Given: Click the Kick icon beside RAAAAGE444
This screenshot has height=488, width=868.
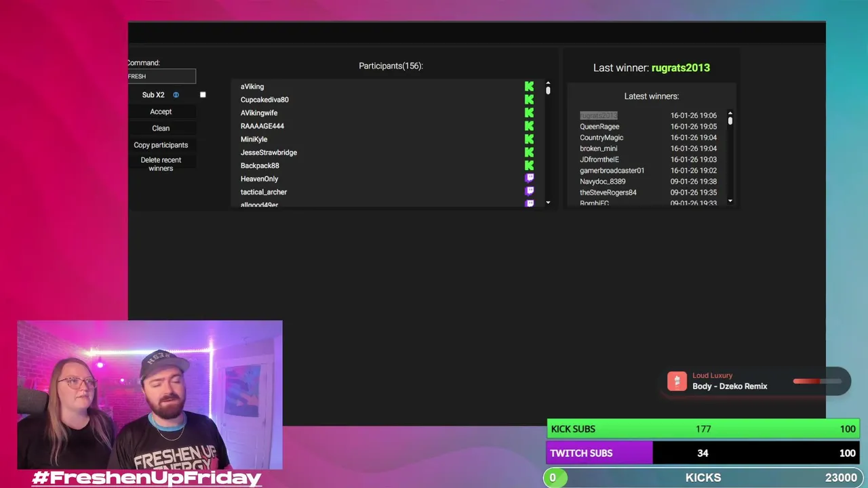Looking at the screenshot, I should (529, 126).
